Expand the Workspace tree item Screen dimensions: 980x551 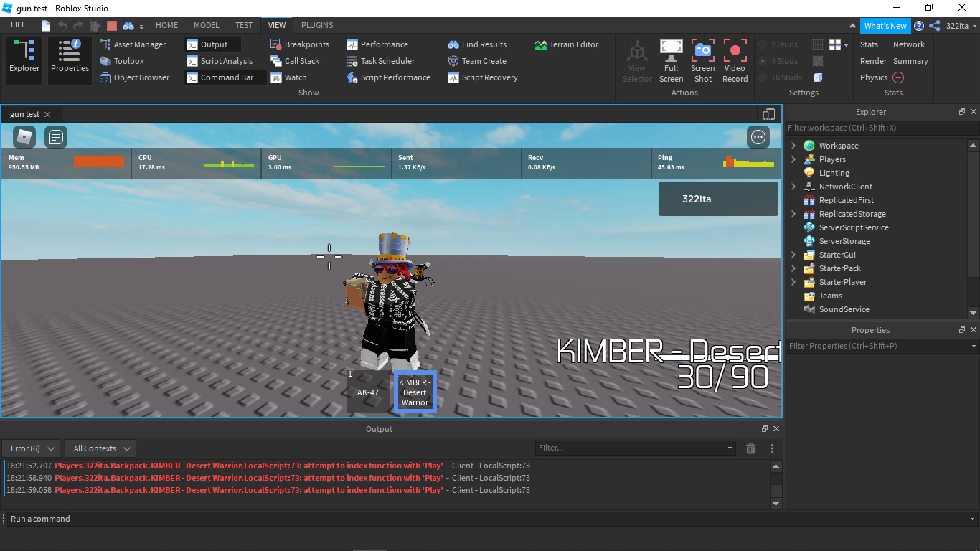pyautogui.click(x=792, y=145)
